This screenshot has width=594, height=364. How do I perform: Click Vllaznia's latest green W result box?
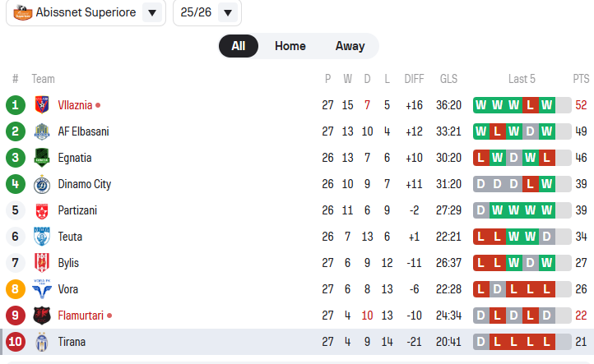546,105
